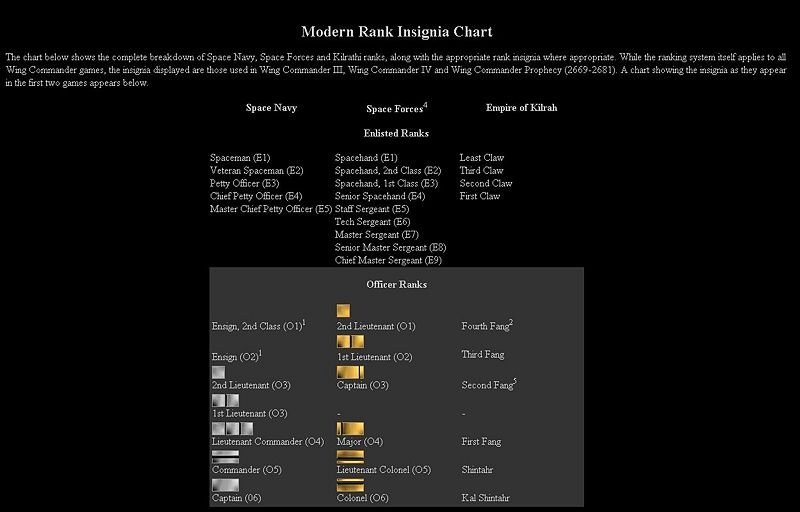
Task: Click the silver Lieutenant Commander triple-square insignia
Action: point(232,429)
